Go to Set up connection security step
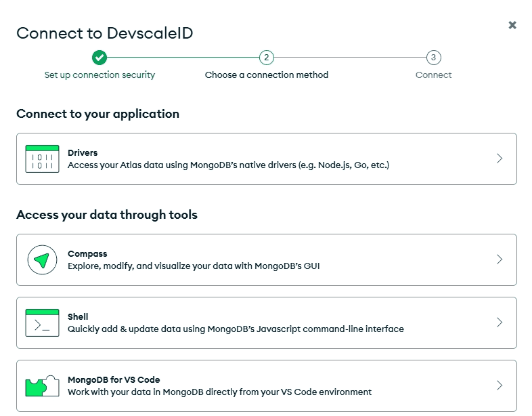 [99, 75]
